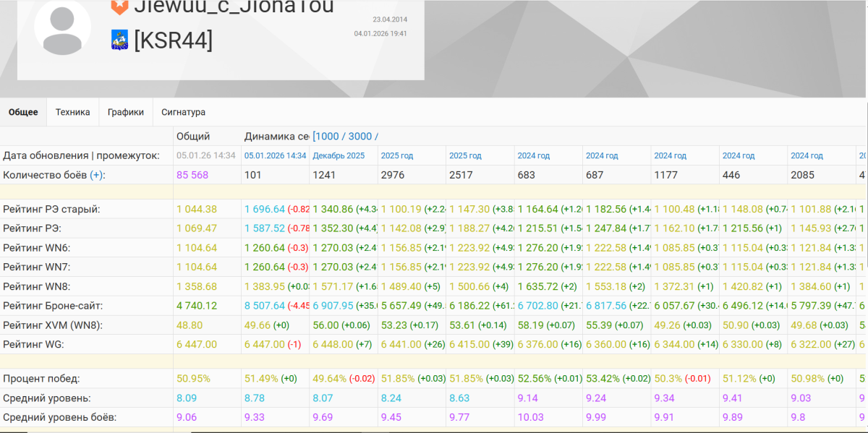Click the last battle time 04.01.2026 19:41
The image size is (868, 433).
click(x=380, y=33)
